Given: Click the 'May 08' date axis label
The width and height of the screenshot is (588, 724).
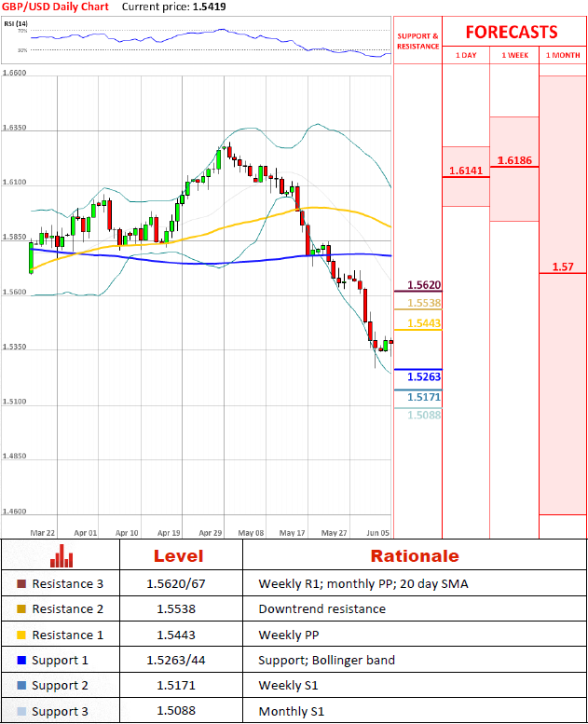Looking at the screenshot, I should click(251, 533).
